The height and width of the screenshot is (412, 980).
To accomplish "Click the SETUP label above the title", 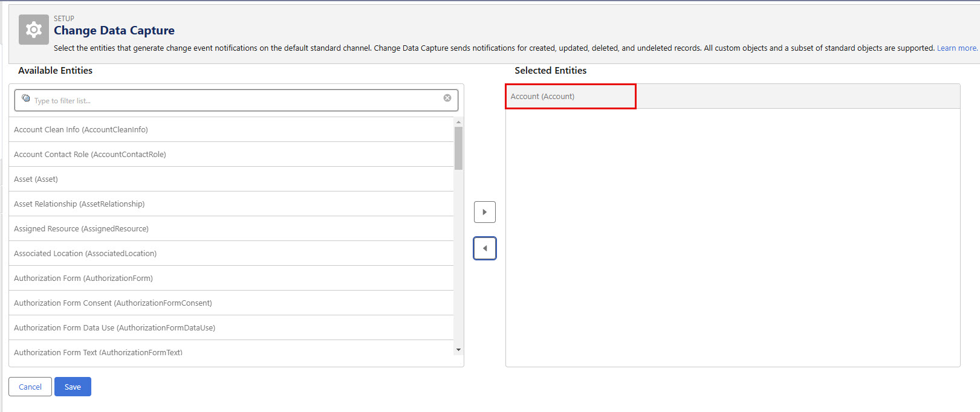I will 64,19.
